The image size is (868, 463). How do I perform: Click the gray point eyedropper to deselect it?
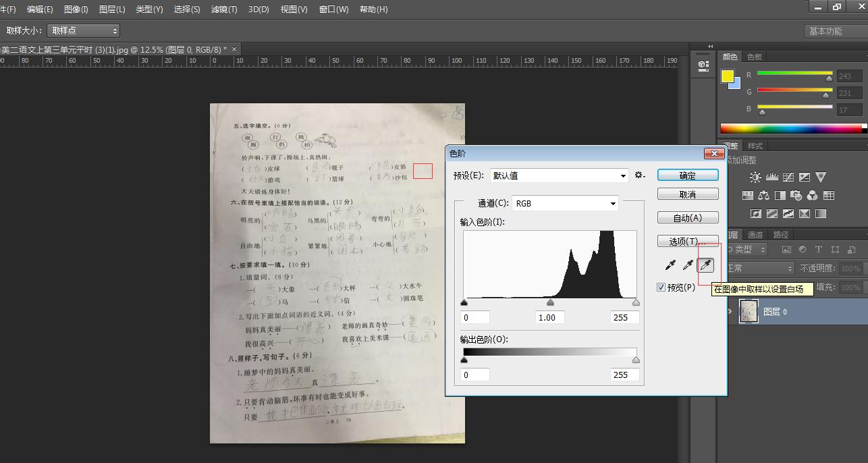tap(688, 265)
